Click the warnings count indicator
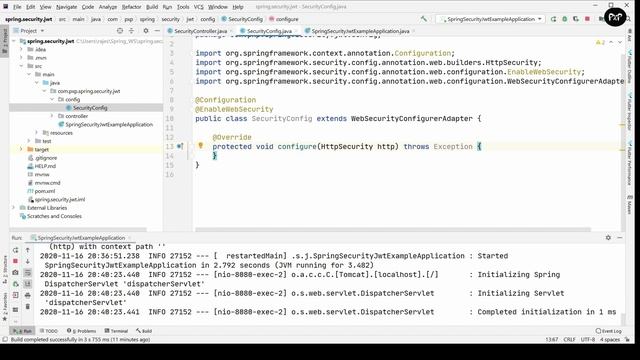Image resolution: width=640 pixels, height=360 pixels. 600,42
